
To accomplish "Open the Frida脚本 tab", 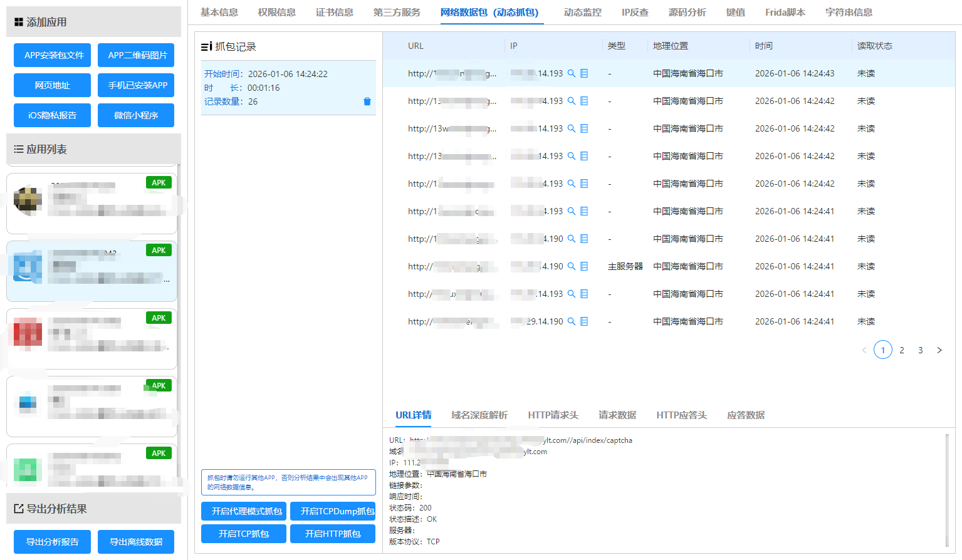I will tap(785, 13).
